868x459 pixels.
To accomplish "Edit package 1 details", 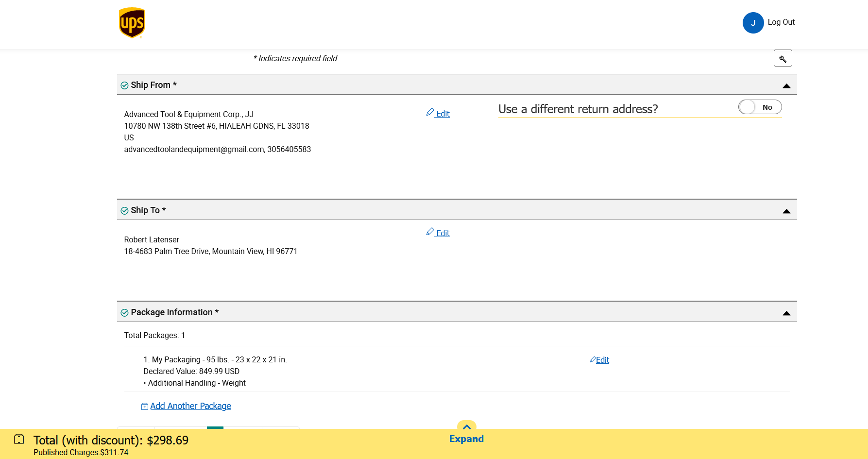I will [599, 360].
